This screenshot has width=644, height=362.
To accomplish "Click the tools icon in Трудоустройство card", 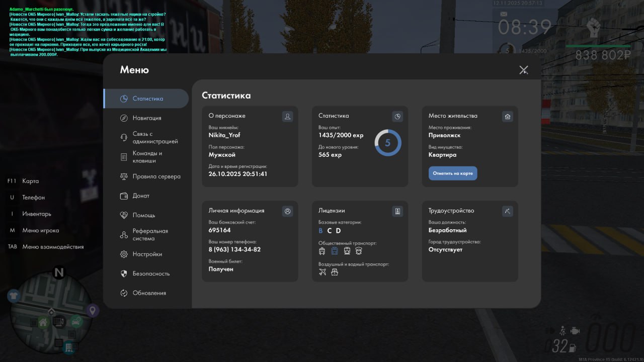I will [x=507, y=212].
